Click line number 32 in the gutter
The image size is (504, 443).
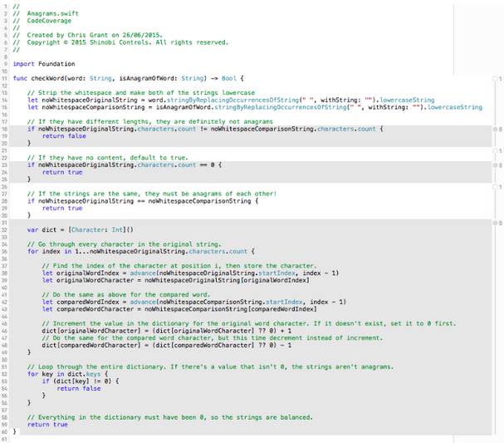click(x=4, y=230)
